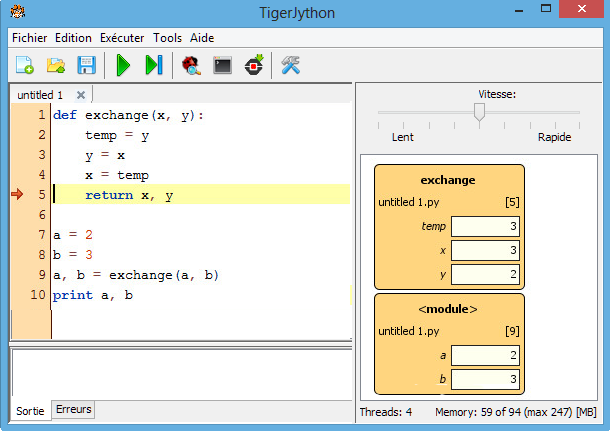Open preferences with the tools icon
This screenshot has width=610, height=431.
(x=291, y=65)
